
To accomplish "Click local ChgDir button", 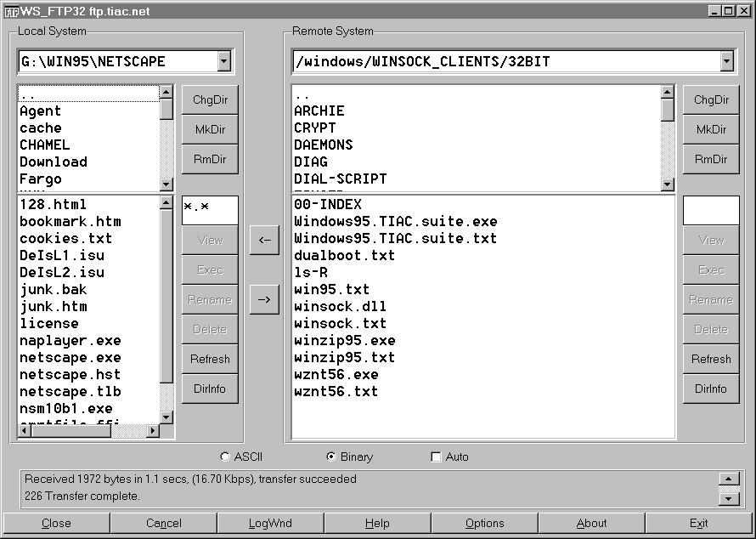I will (x=210, y=99).
